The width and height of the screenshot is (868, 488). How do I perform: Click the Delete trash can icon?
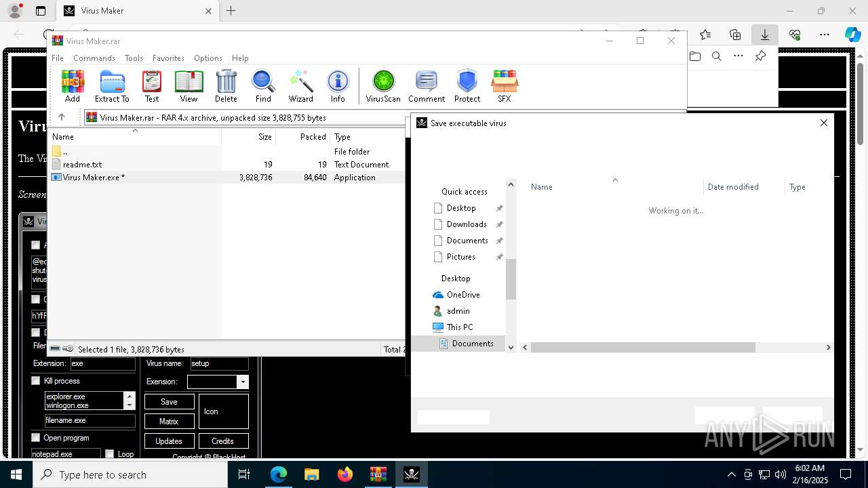coord(226,86)
